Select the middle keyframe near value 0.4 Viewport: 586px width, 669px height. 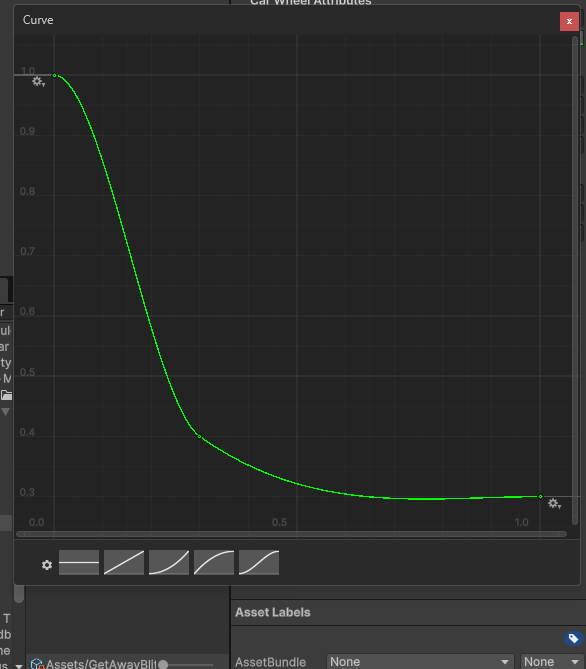tap(199, 436)
